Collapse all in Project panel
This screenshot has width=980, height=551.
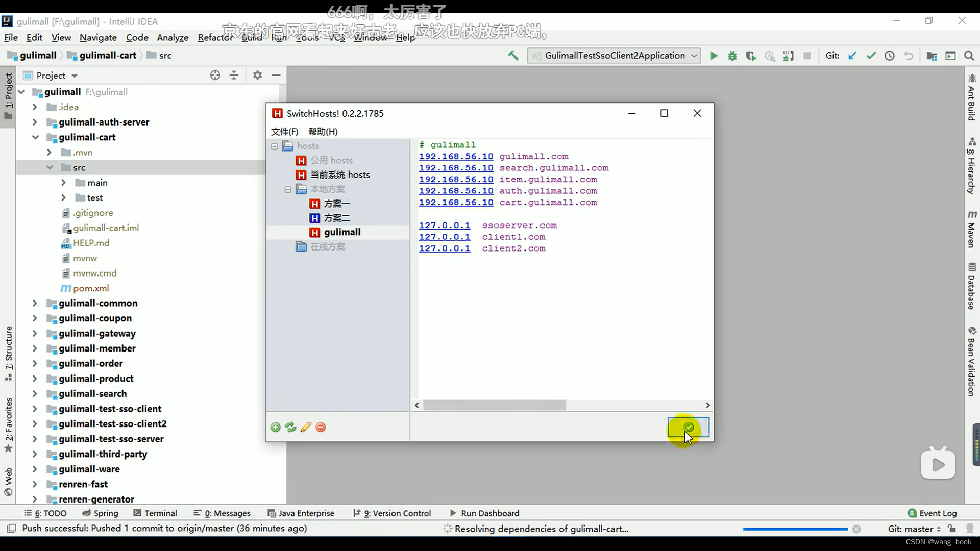pos(234,76)
